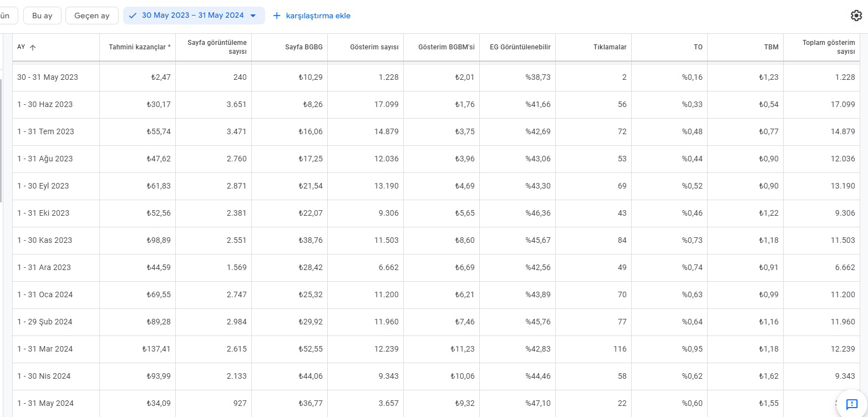This screenshot has height=417, width=868.
Task: Click Gösterim BGBM value ₺11,23
Action: tap(463, 349)
